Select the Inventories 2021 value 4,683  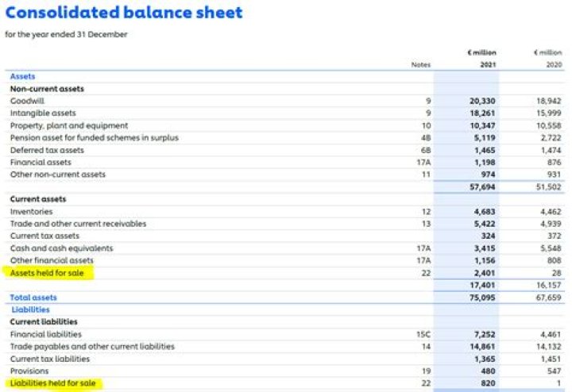[485, 212]
